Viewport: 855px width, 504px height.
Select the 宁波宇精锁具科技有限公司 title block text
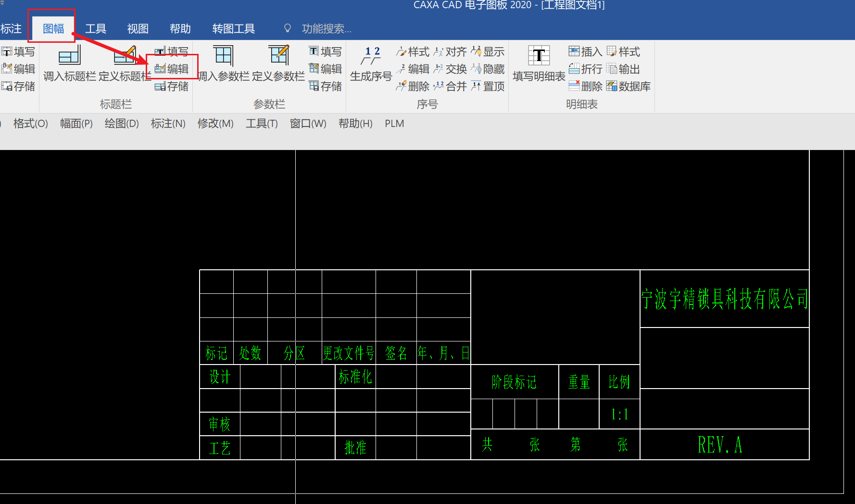pyautogui.click(x=724, y=299)
